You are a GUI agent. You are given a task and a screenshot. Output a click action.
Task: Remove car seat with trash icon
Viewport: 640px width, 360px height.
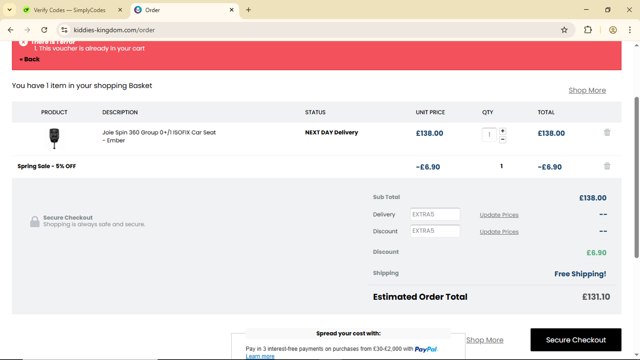pos(607,133)
